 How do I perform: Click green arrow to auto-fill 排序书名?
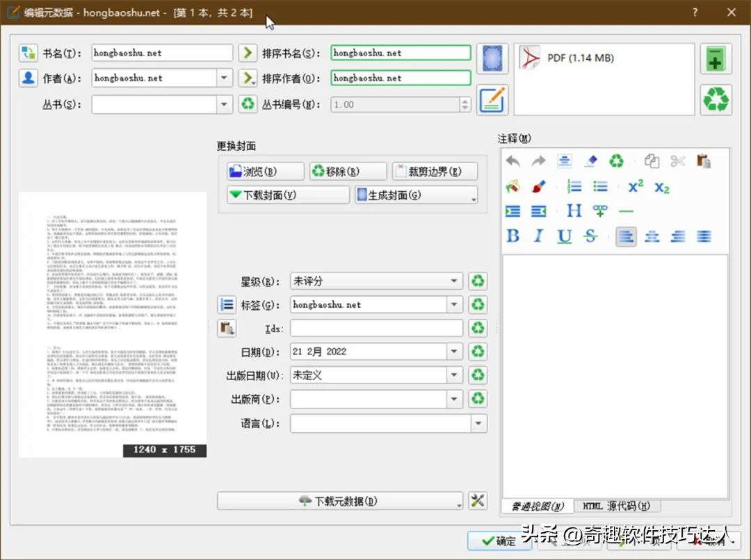coord(248,53)
